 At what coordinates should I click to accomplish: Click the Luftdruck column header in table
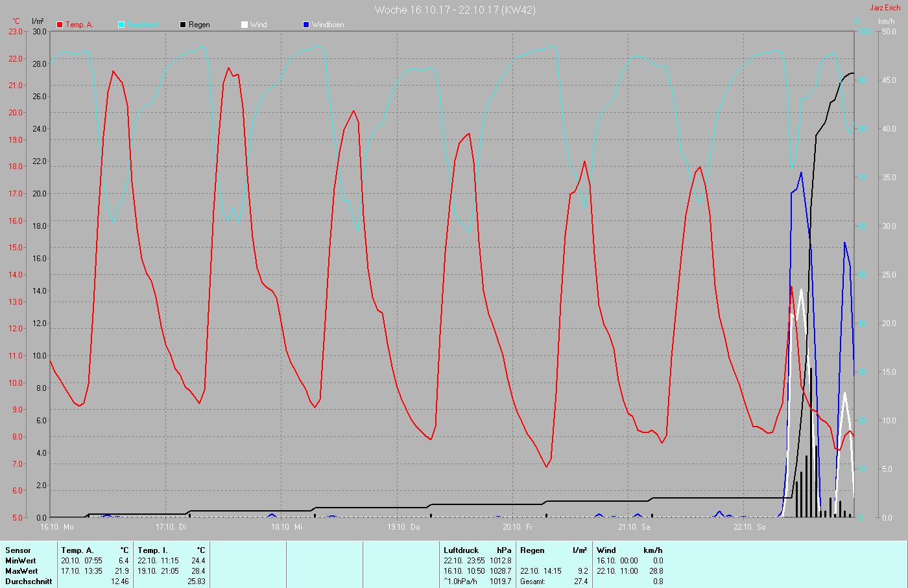[x=461, y=550]
